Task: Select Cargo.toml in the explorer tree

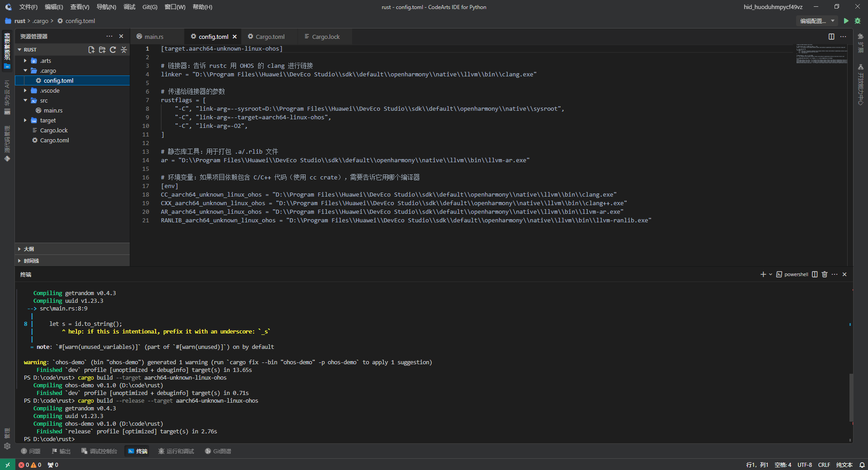Action: point(54,140)
